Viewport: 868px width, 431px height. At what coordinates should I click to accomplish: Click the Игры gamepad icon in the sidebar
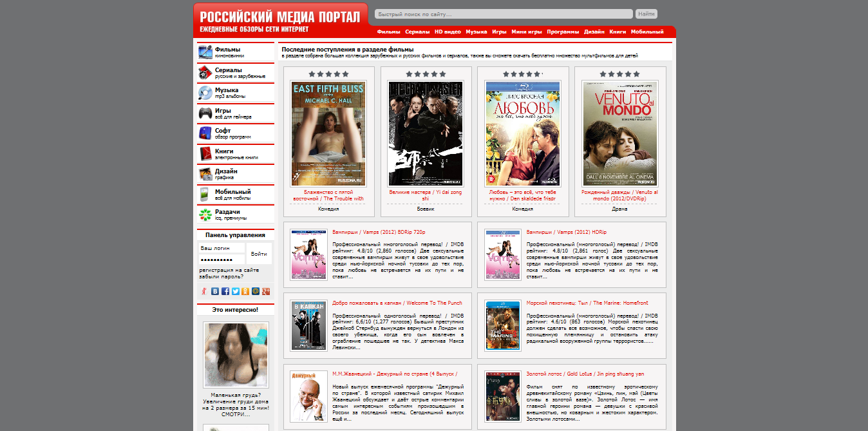click(x=205, y=113)
